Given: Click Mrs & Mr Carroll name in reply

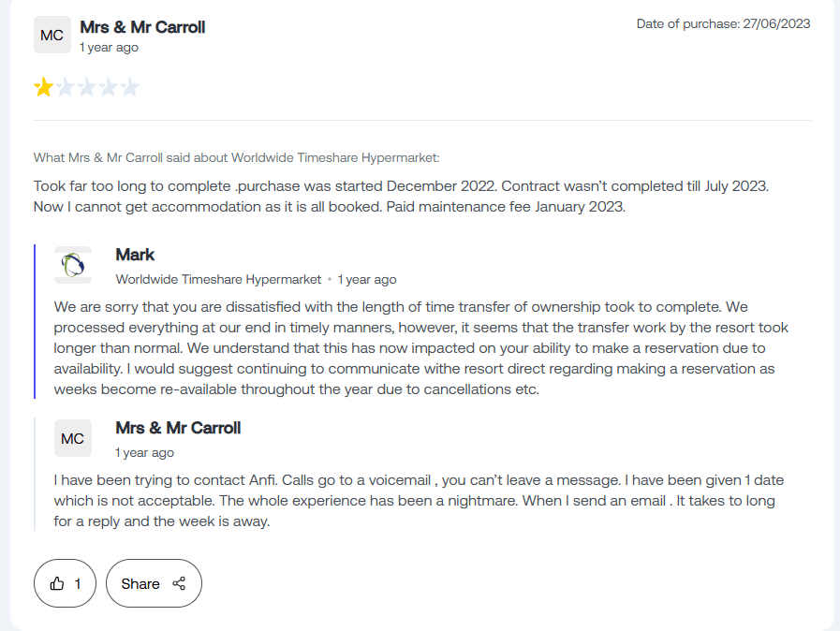Looking at the screenshot, I should tap(178, 428).
